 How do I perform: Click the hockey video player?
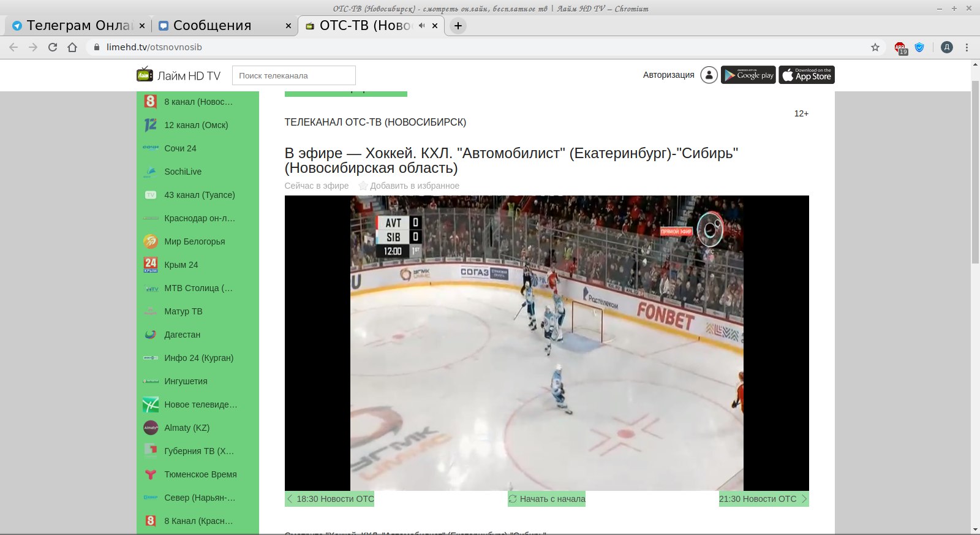click(x=547, y=343)
